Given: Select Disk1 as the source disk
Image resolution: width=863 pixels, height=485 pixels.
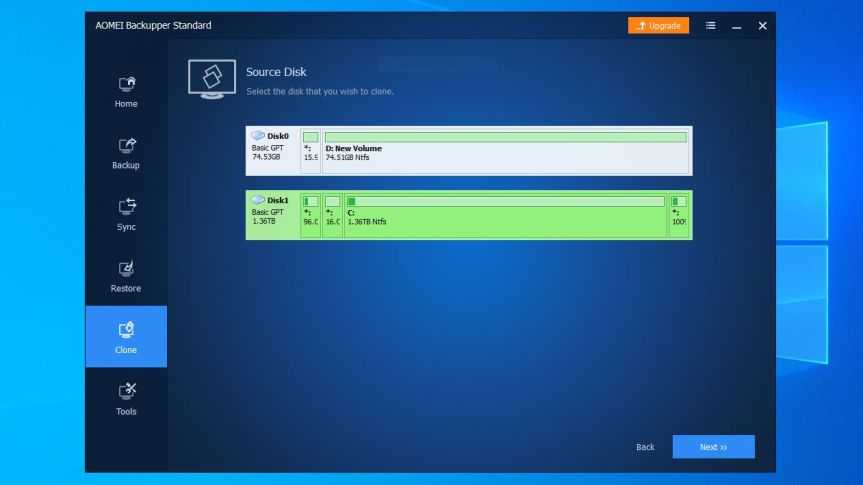Looking at the screenshot, I should [469, 215].
